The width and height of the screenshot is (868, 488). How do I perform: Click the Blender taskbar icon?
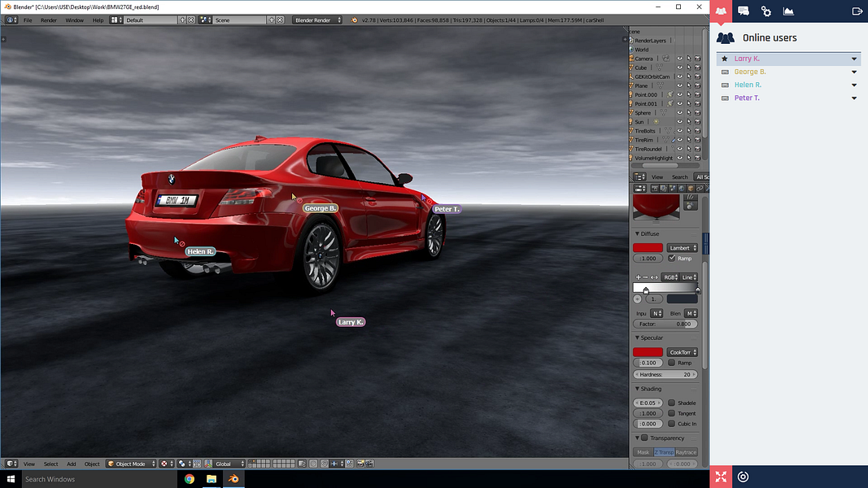[x=233, y=479]
